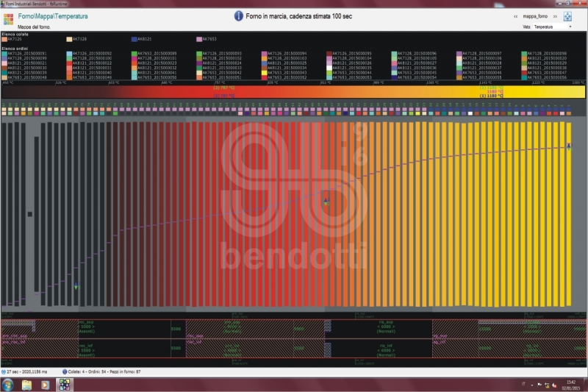Select the AK8121 blue cast swatch
This screenshot has height=392, width=588.
click(x=134, y=39)
